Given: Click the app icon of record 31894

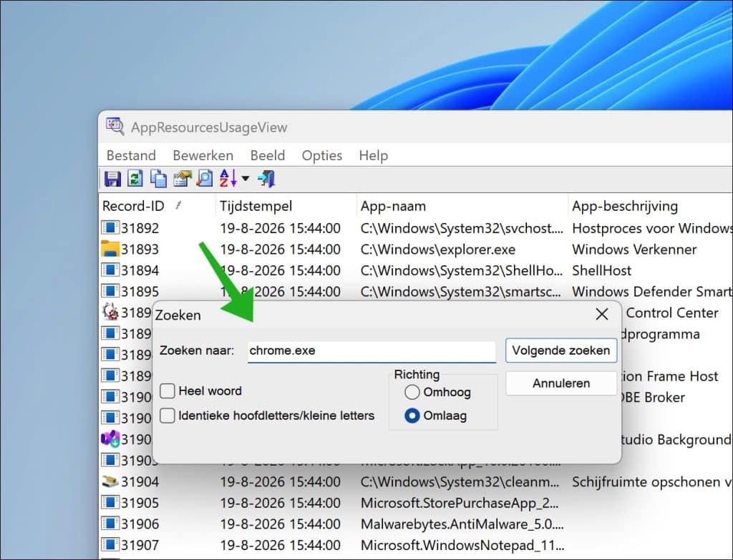Looking at the screenshot, I should (110, 270).
